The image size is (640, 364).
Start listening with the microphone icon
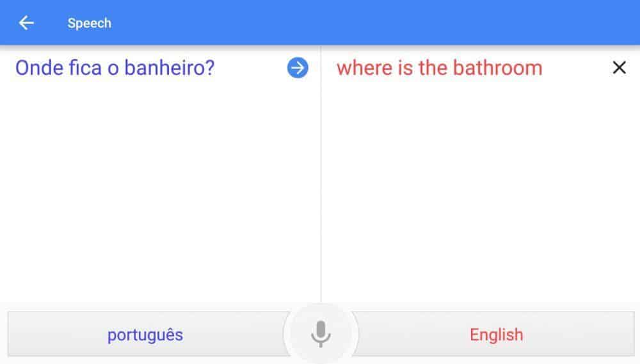[321, 334]
